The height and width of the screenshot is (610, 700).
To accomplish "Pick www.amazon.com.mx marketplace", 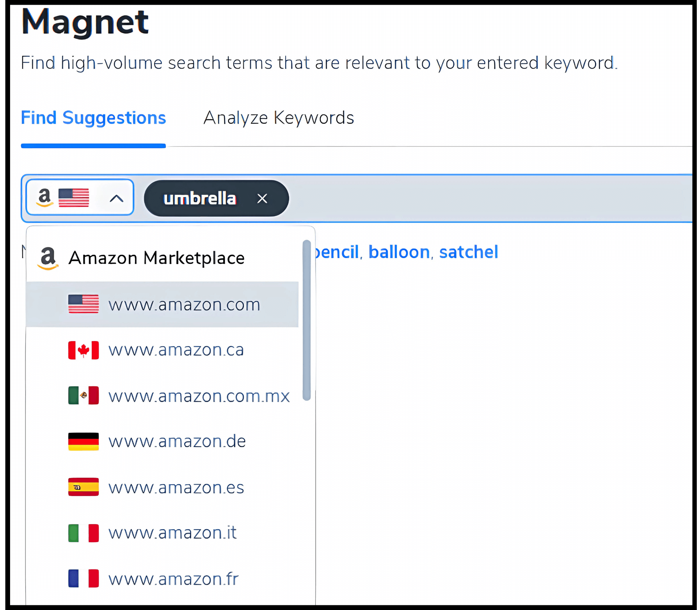I will [199, 396].
